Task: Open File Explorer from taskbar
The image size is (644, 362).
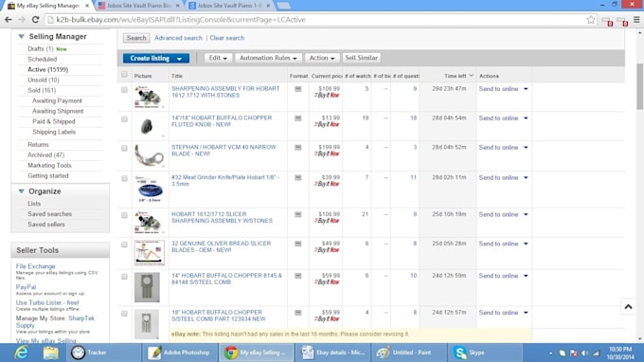Action: coord(50,353)
